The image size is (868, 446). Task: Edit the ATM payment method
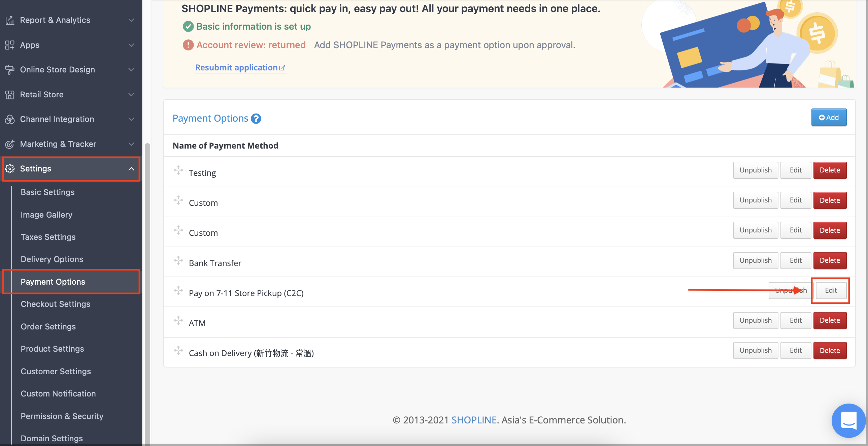coord(796,320)
